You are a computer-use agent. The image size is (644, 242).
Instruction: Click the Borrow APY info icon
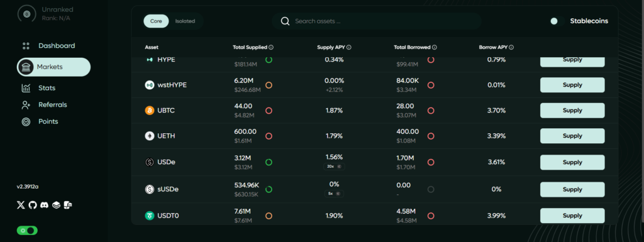511,48
